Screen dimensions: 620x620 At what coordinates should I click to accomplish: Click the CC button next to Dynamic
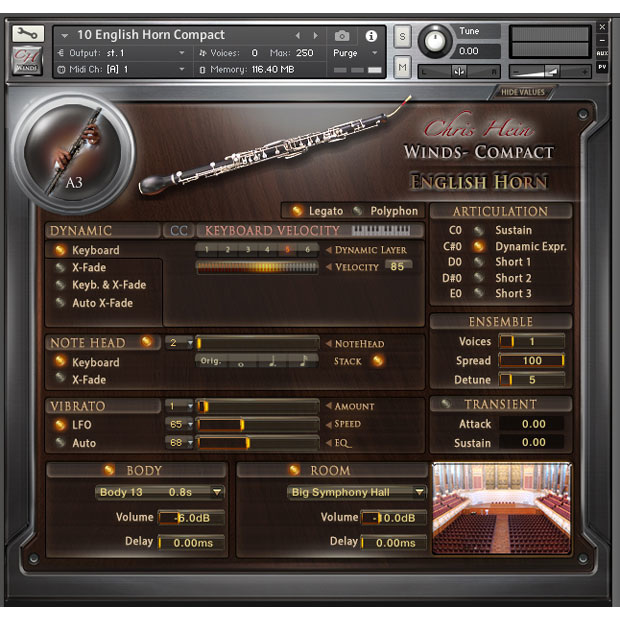coord(178,231)
